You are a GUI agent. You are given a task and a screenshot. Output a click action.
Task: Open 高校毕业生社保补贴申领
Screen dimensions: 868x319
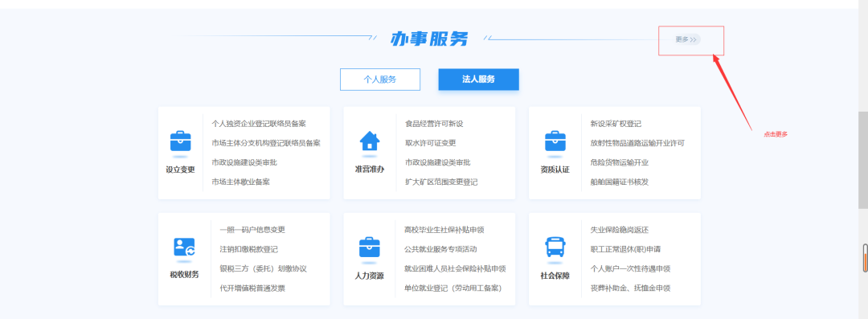[444, 229]
